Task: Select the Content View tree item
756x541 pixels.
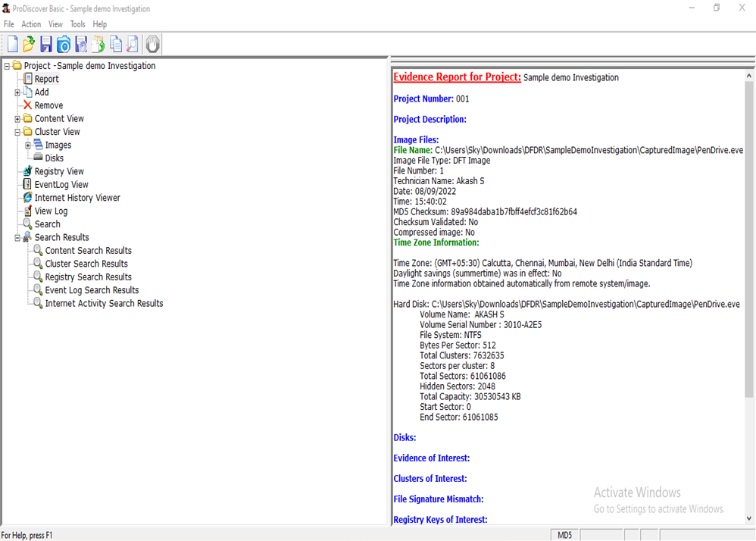Action: tap(59, 119)
